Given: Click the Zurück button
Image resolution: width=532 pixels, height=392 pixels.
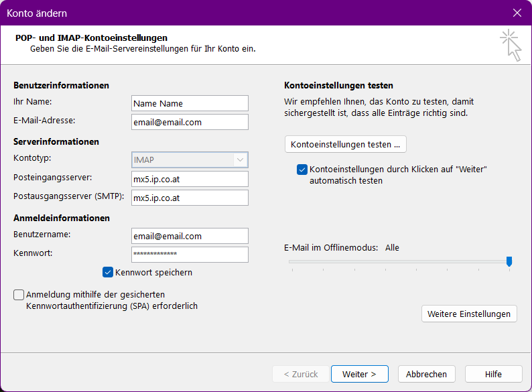Looking at the screenshot, I should pos(301,374).
